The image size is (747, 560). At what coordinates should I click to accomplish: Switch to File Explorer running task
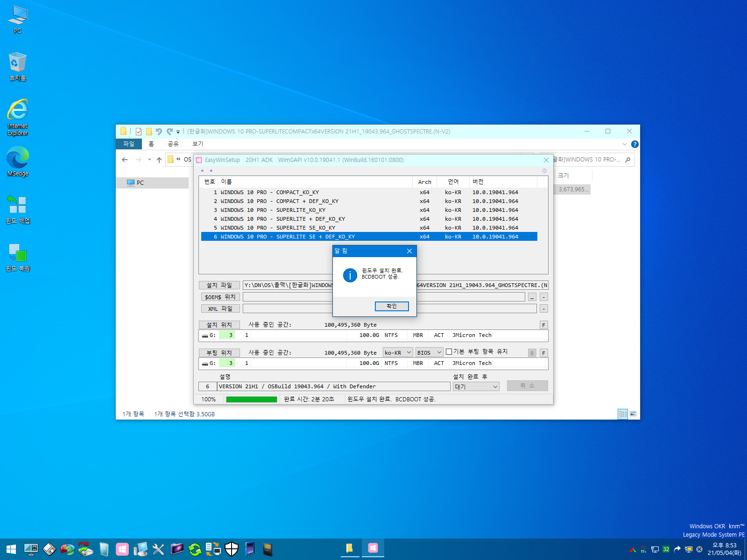click(x=349, y=548)
